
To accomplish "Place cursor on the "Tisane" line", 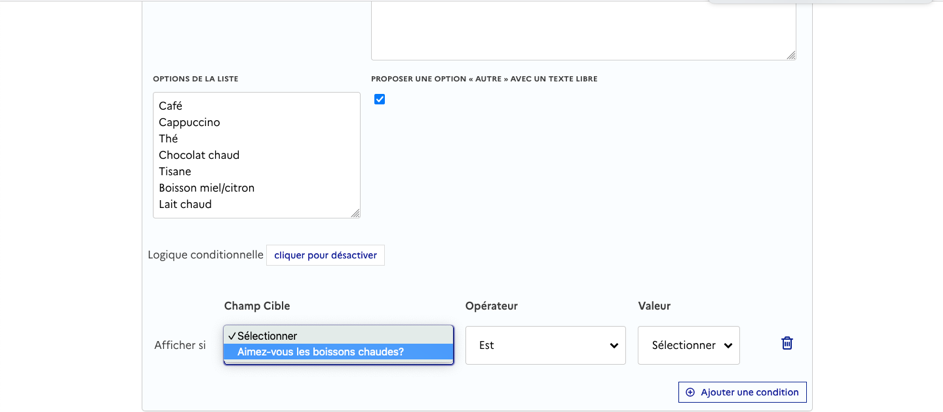I will pyautogui.click(x=175, y=171).
